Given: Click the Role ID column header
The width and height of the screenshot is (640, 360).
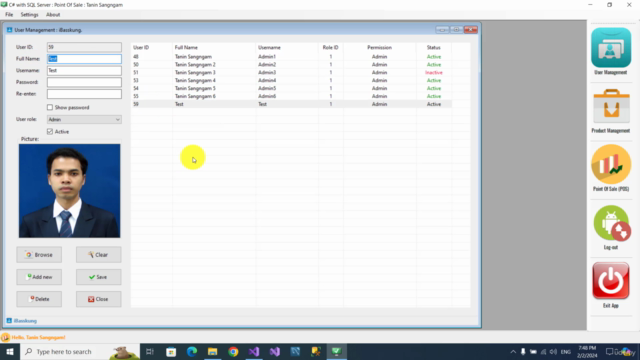Looking at the screenshot, I should point(331,47).
